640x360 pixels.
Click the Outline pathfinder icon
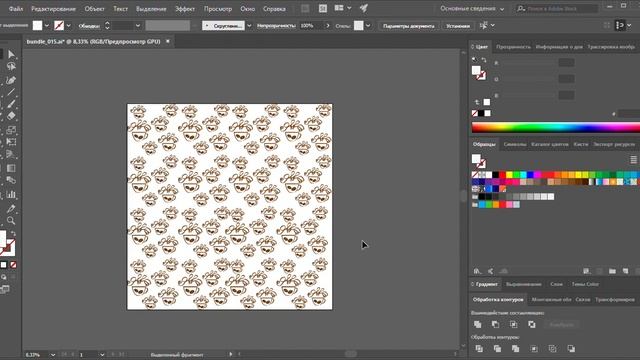click(x=553, y=349)
